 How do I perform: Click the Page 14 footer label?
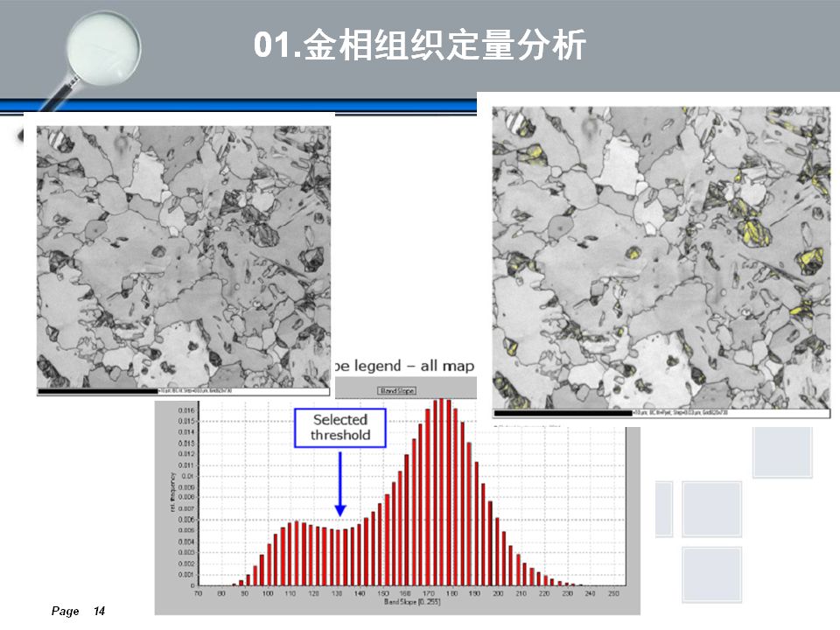(x=79, y=611)
